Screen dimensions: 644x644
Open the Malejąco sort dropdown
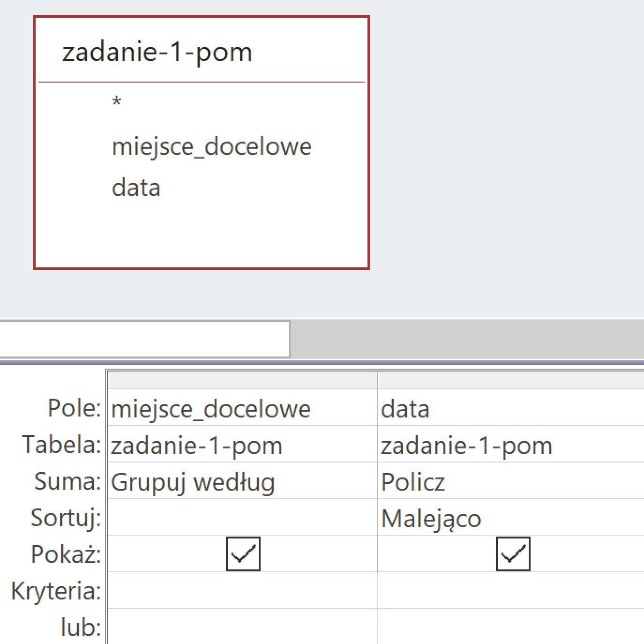coord(469,518)
